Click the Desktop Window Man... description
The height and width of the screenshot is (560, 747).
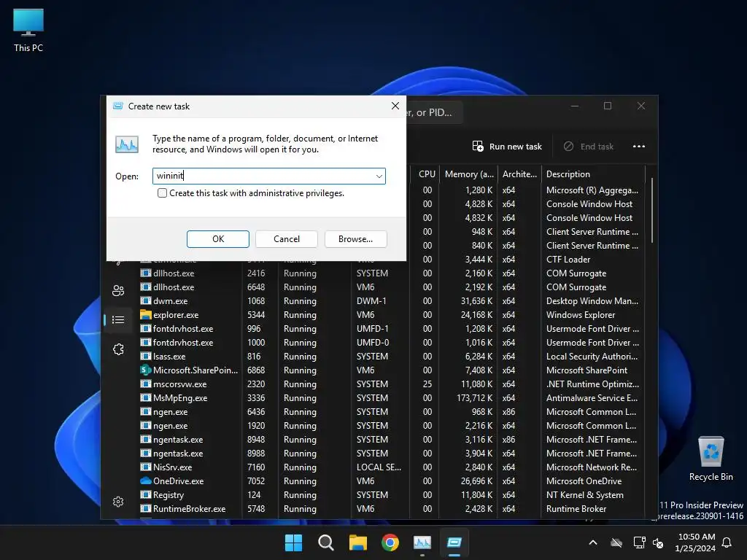click(x=592, y=301)
